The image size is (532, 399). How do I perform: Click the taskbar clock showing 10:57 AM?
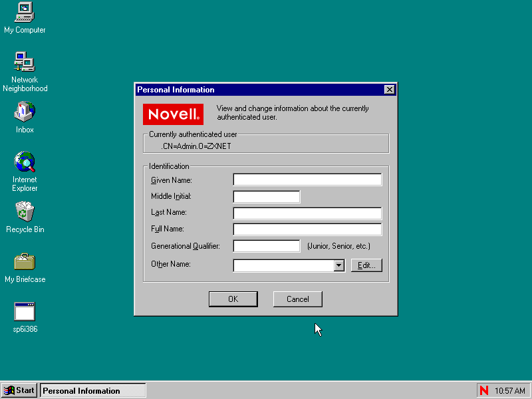(510, 391)
